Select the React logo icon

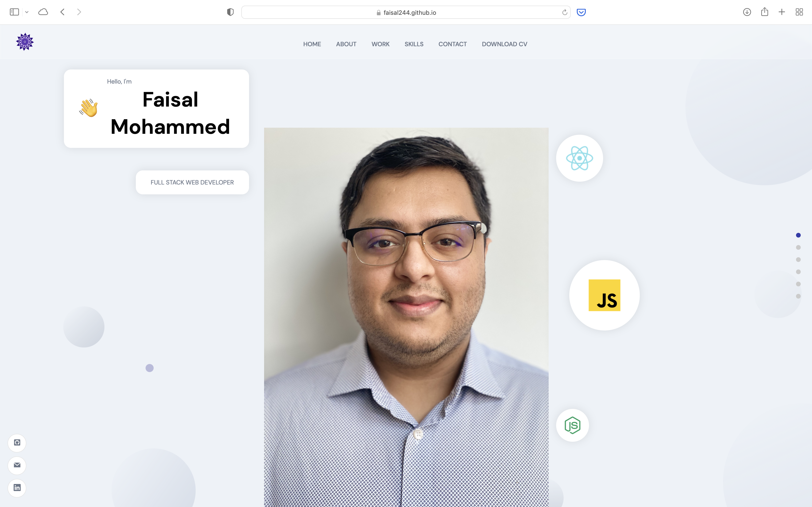coord(579,157)
